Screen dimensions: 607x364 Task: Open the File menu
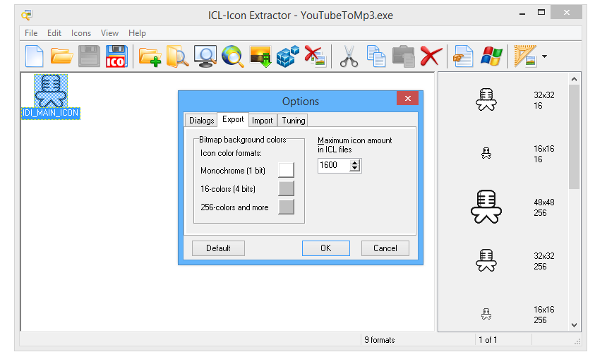coord(31,33)
